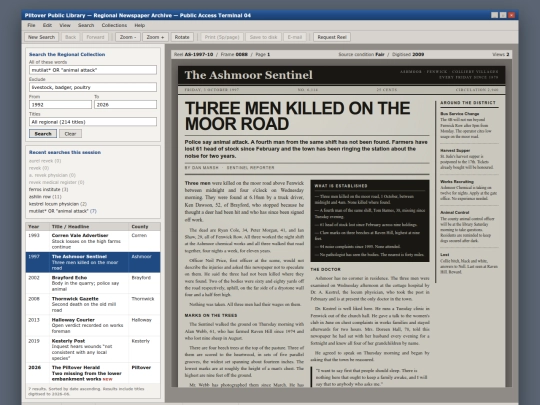
Task: Select recent search 'aurel revek (0)'
Action: click(45, 161)
